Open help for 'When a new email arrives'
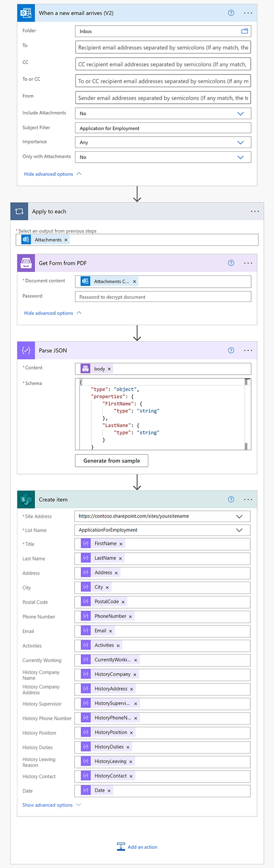 tap(231, 13)
